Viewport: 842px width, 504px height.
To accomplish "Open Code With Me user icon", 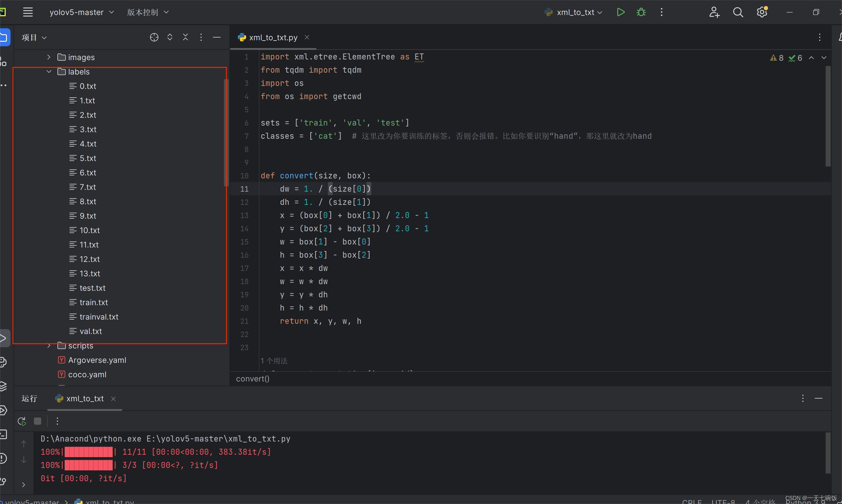I will point(714,12).
